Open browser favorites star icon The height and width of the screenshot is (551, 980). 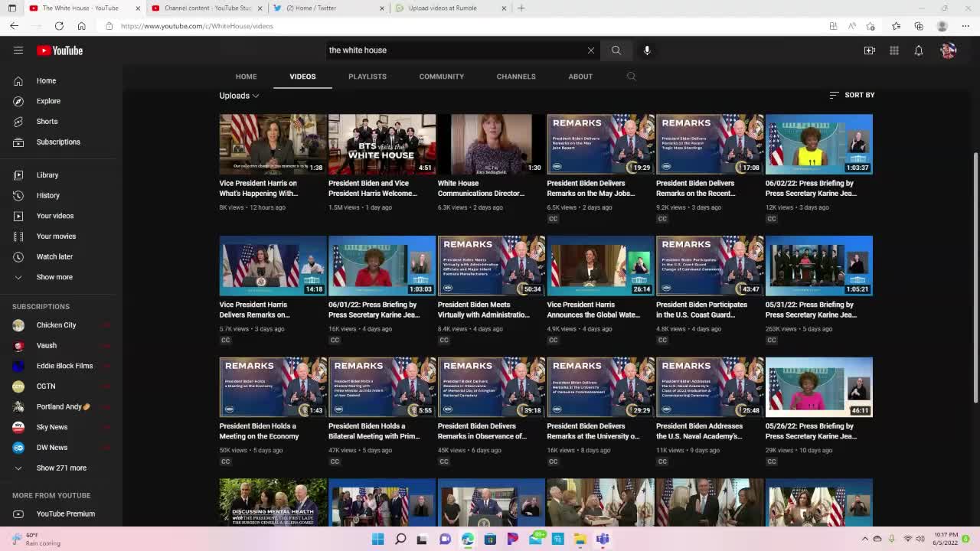point(897,26)
